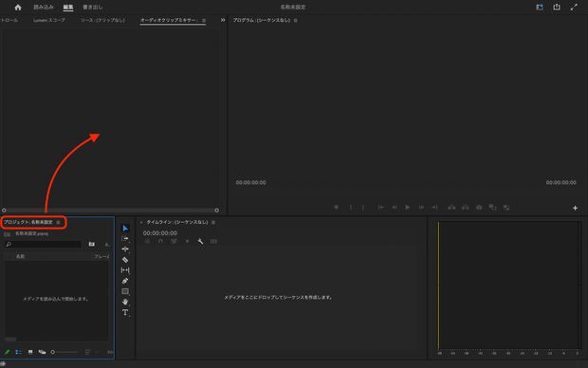Click the caption track options icon in timeline

[213, 241]
